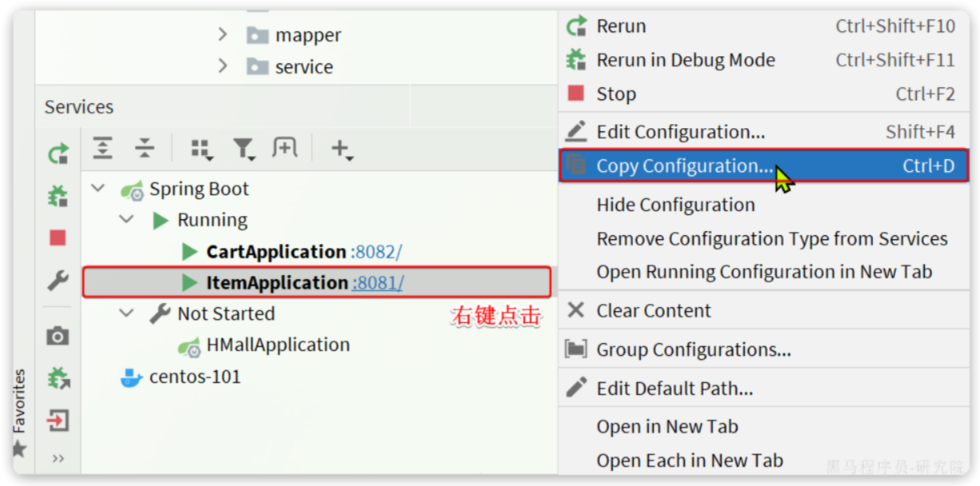980x486 pixels.
Task: Collapse the Not Started group node
Action: [x=126, y=313]
